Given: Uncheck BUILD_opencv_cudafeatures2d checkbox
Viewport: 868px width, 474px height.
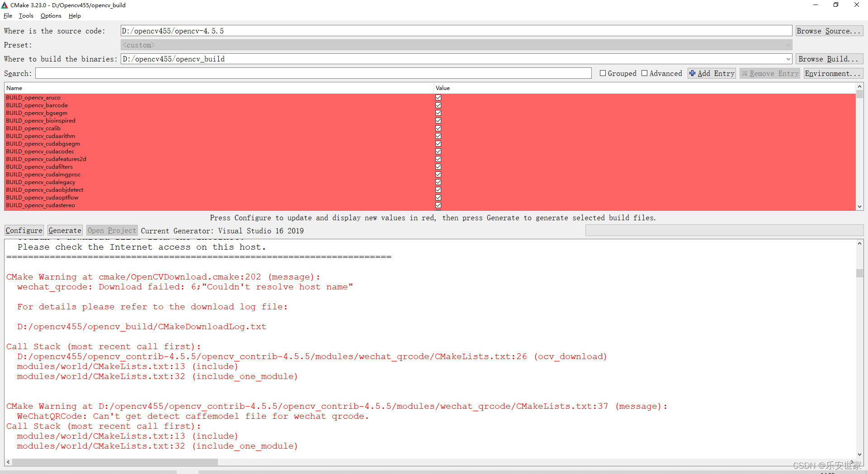Looking at the screenshot, I should point(438,159).
